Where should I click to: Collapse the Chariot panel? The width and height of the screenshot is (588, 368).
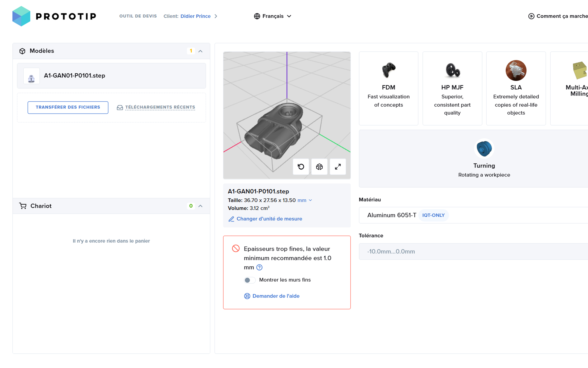coord(200,206)
